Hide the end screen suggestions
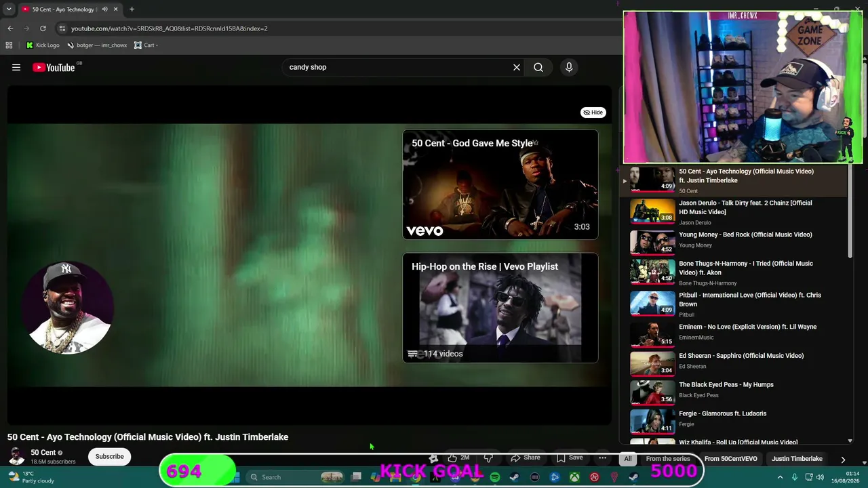The width and height of the screenshot is (868, 488). click(x=593, y=113)
